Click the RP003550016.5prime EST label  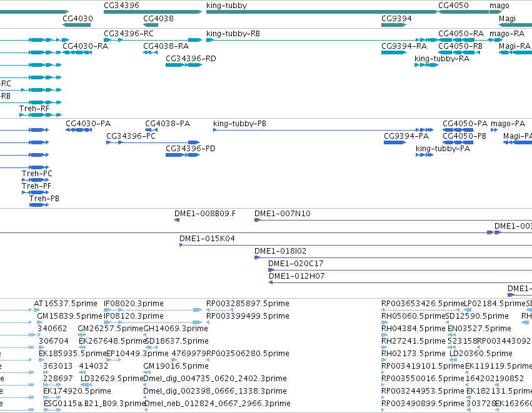pos(423,379)
